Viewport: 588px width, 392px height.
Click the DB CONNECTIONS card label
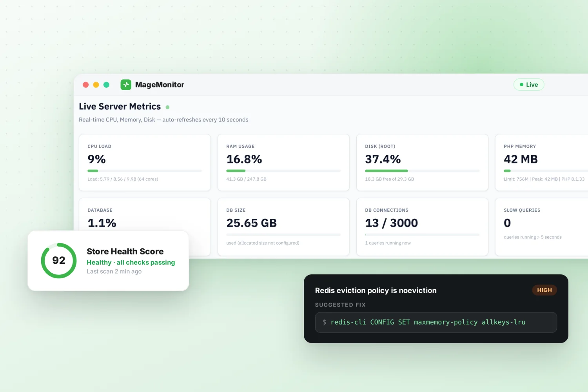click(x=387, y=210)
